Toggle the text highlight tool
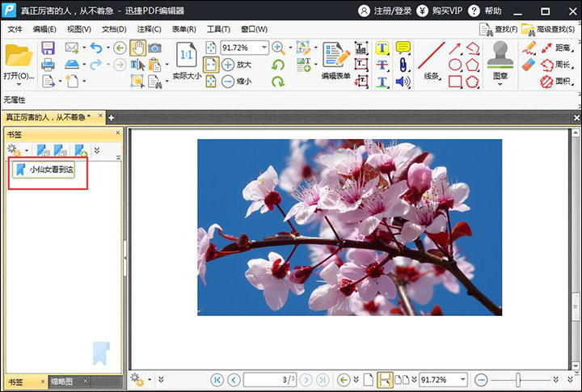 click(x=382, y=48)
